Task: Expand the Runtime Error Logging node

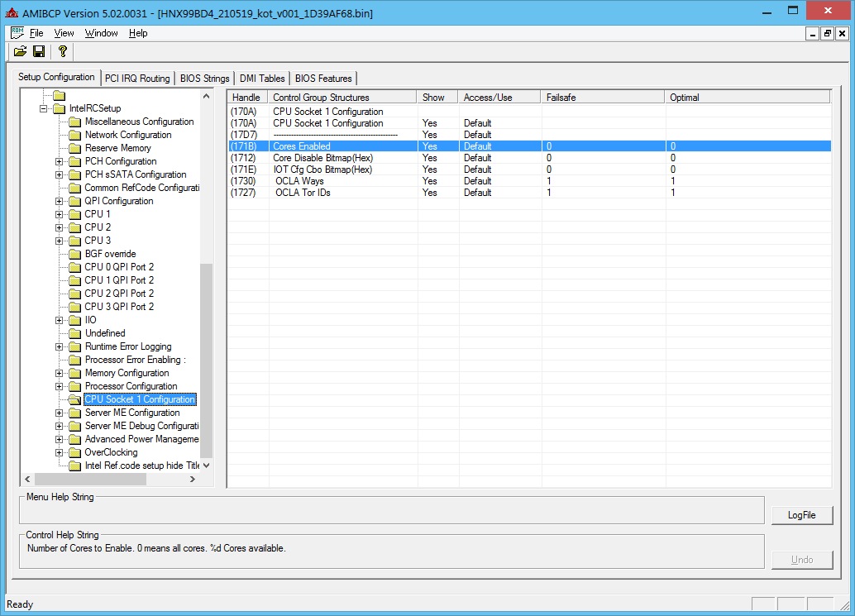Action: coord(59,346)
